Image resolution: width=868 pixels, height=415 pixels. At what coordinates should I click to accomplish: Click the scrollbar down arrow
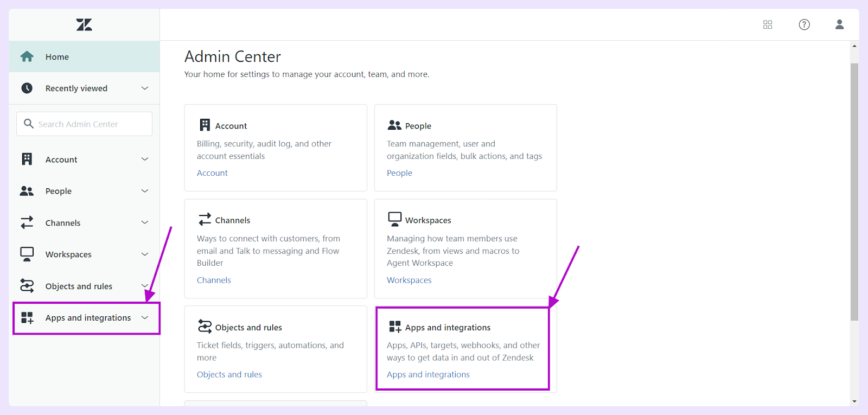854,401
